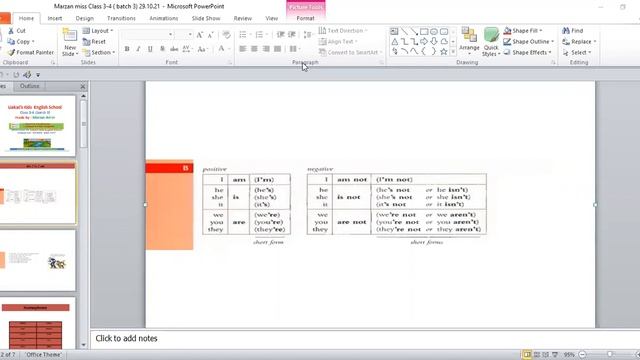Decrease font size with Shrink Font
The height and width of the screenshot is (360, 640).
pos(211,35)
